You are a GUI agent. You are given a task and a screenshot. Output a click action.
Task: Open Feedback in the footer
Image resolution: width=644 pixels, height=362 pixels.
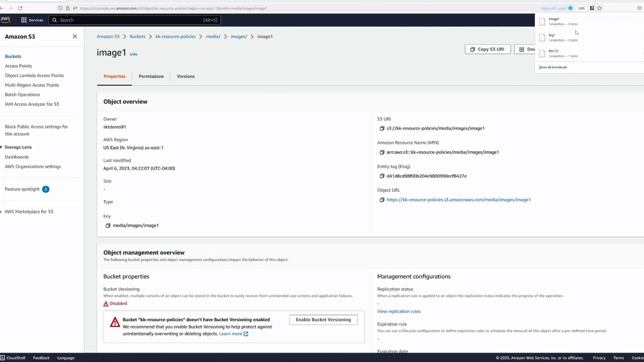41,358
